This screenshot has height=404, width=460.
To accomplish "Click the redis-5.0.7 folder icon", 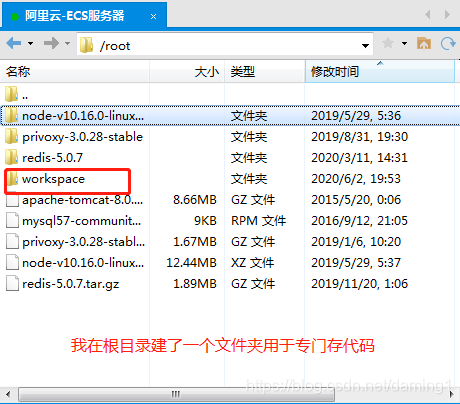I will 12,157.
